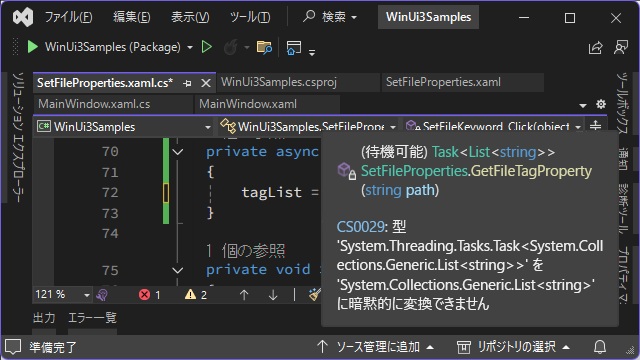The image size is (640, 360).
Task: Close the SetFileProperties.xaml.cs tab
Action: pyautogui.click(x=206, y=83)
